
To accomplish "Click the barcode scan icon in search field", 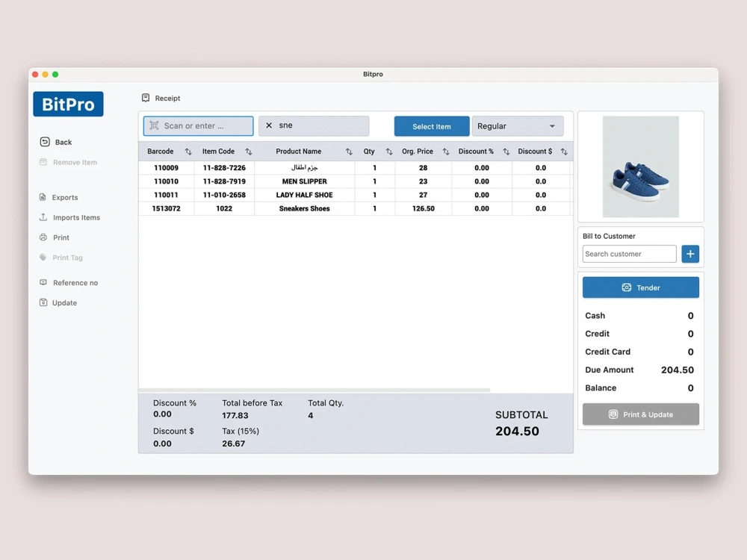I will (x=155, y=125).
